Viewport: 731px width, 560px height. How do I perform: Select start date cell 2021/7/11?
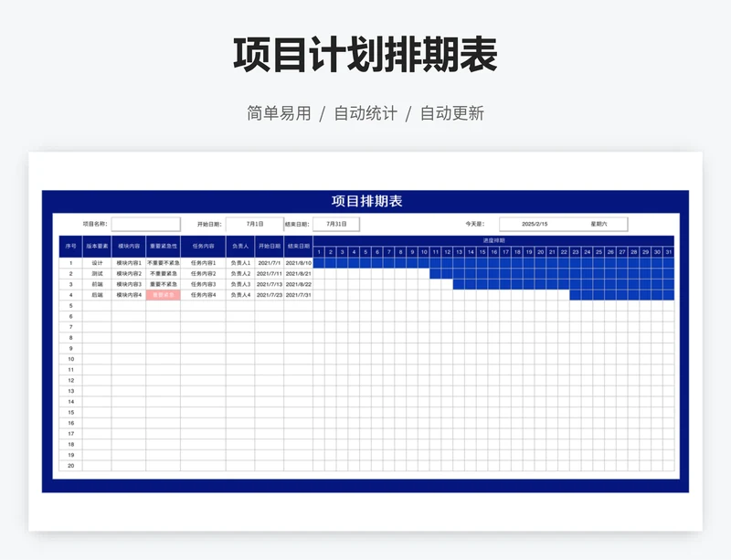pyautogui.click(x=270, y=274)
